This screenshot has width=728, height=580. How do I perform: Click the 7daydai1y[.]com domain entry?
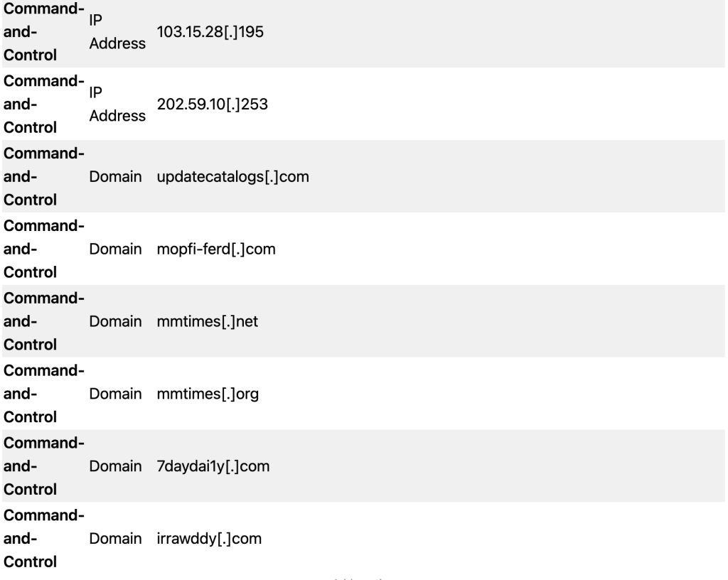213,466
